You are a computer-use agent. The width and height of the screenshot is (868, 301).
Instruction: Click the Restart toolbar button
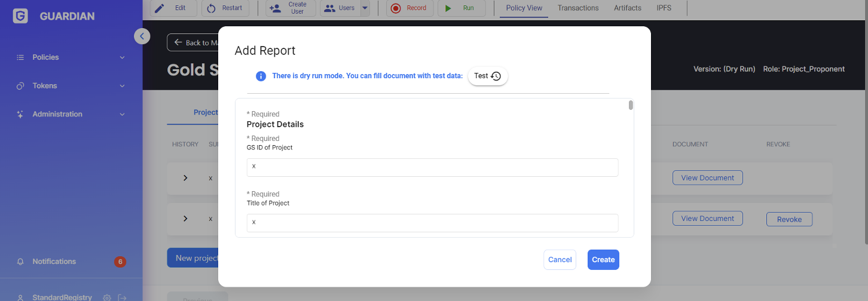click(225, 8)
